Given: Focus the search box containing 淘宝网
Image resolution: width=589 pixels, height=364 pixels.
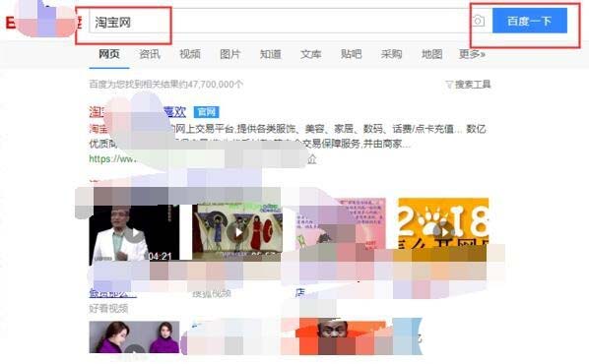Looking at the screenshot, I should tap(280, 22).
